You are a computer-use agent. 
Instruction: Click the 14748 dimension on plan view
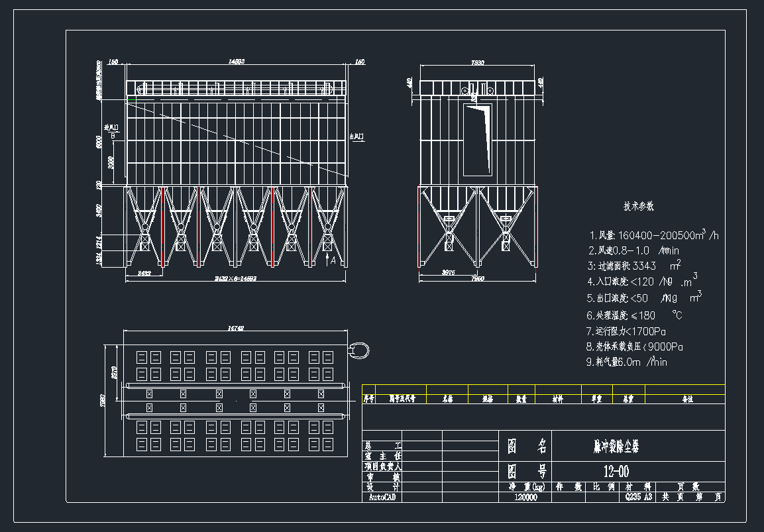pyautogui.click(x=236, y=328)
